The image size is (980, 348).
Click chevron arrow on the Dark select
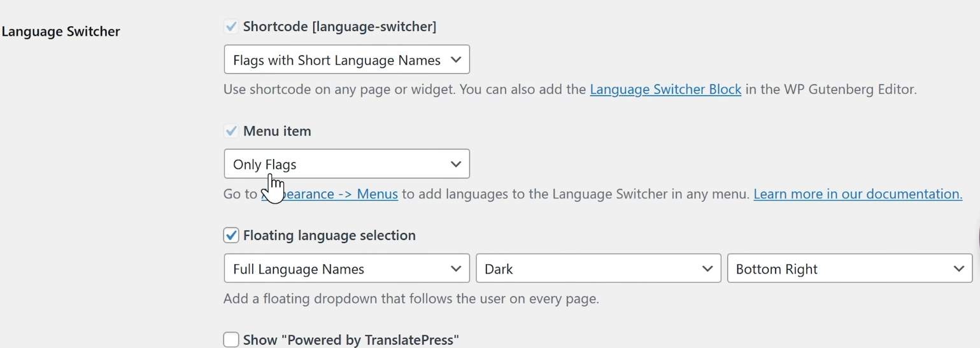click(x=707, y=269)
